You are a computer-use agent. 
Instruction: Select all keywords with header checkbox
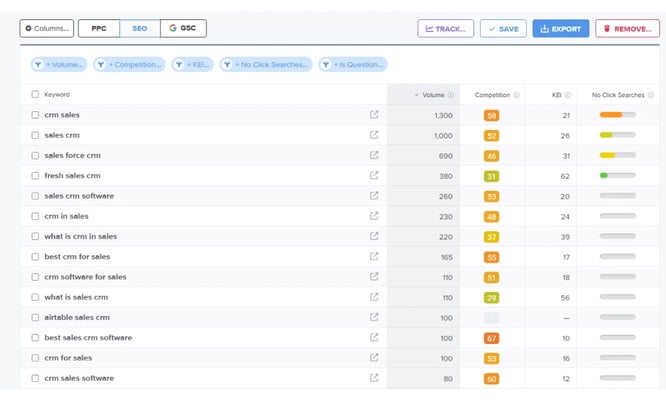click(x=35, y=94)
